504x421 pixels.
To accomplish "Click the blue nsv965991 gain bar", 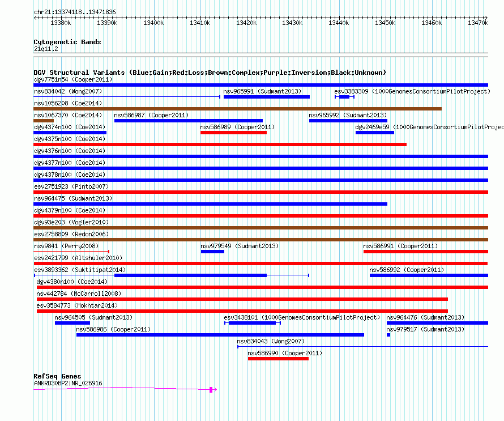I will (267, 97).
